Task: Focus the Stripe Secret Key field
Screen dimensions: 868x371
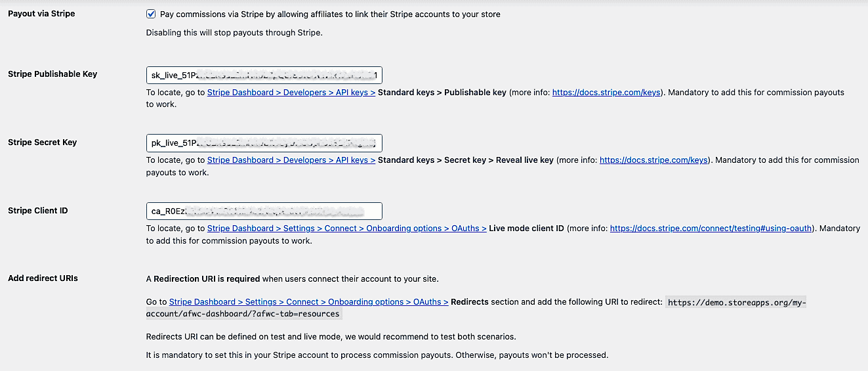Action: click(x=264, y=142)
